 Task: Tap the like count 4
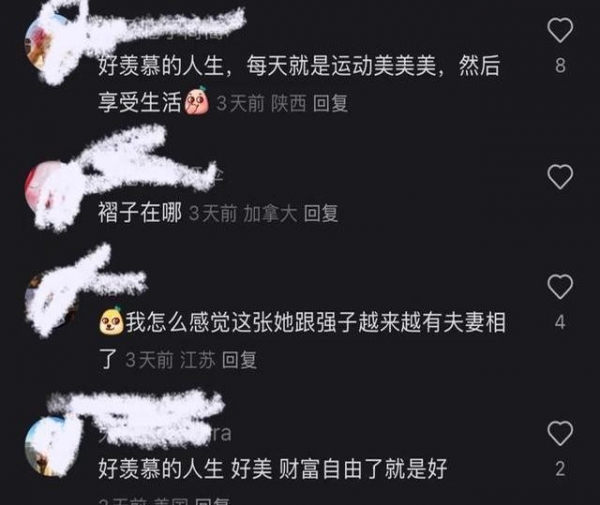coord(560,322)
